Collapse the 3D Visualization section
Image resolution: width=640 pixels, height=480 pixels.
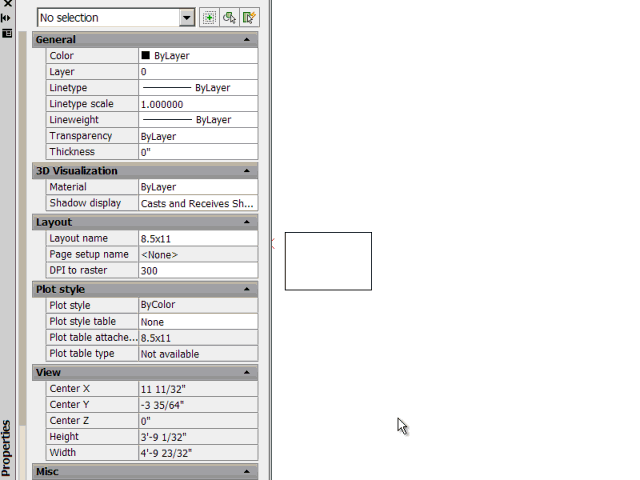click(247, 171)
